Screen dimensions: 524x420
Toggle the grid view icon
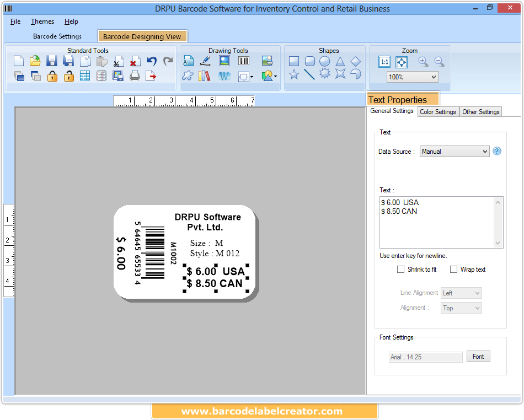click(85, 76)
